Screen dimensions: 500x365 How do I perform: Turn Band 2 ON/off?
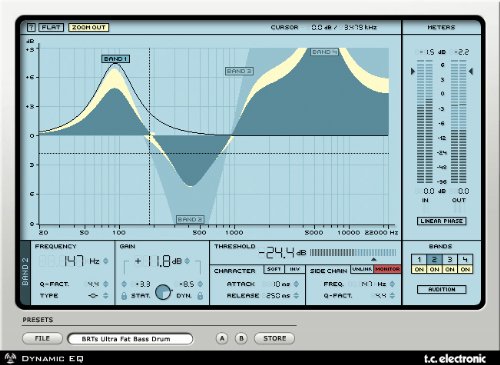pos(434,269)
